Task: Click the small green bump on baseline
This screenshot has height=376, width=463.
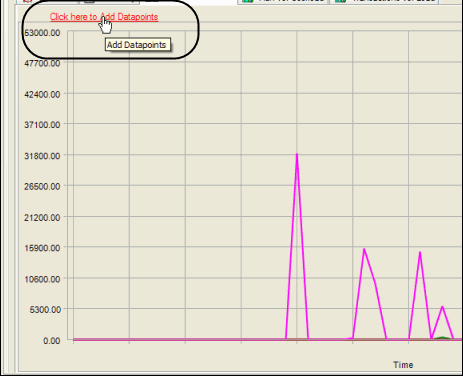Action: (x=442, y=338)
